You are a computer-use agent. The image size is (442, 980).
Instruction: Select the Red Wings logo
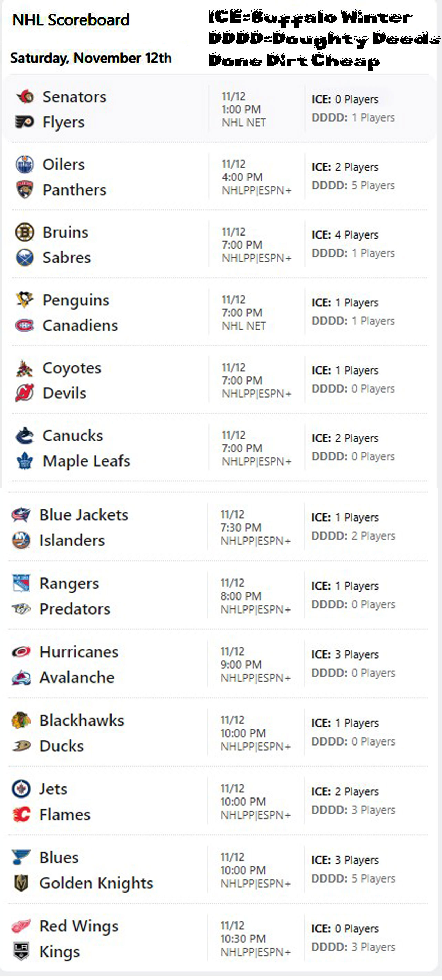point(21,926)
